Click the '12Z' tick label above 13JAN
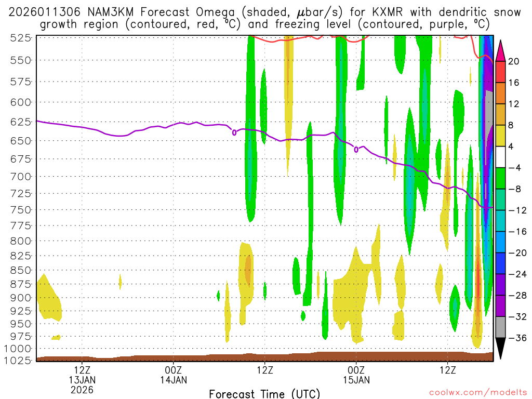 coord(82,370)
